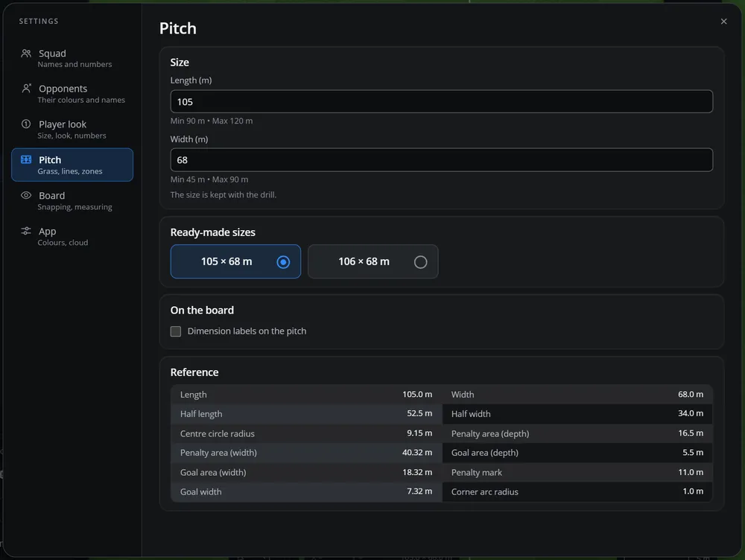
Task: Switch to Player look settings
Action: pos(72,129)
